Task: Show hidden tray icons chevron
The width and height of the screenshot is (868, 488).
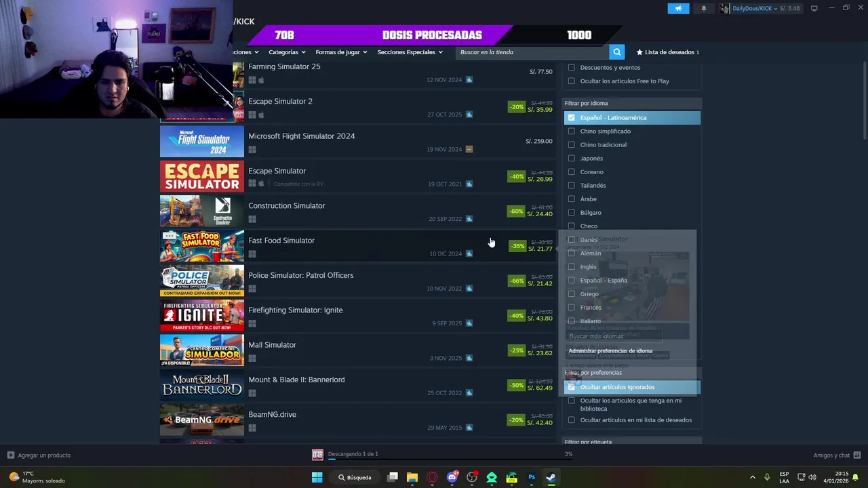Action: pyautogui.click(x=752, y=477)
